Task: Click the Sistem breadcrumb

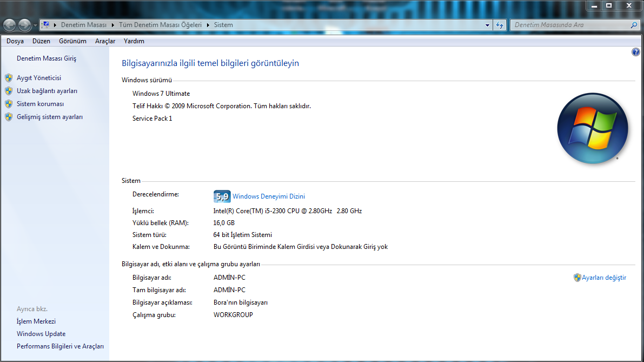Action: coord(223,25)
